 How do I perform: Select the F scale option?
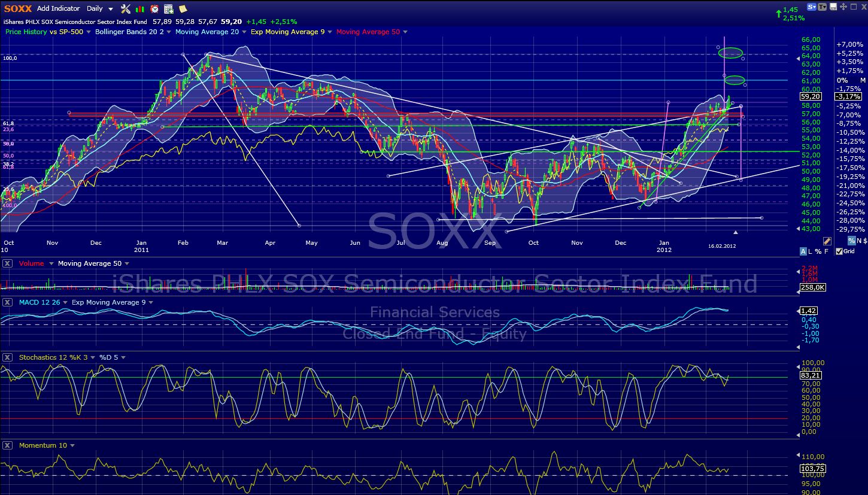(x=826, y=251)
